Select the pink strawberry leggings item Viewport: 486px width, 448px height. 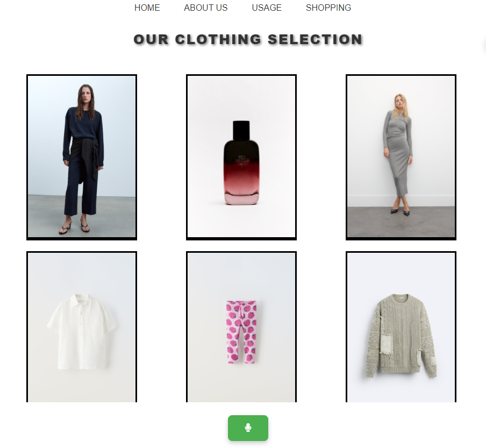(241, 327)
